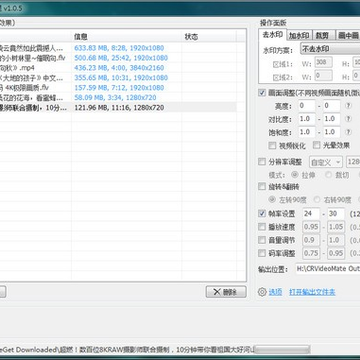
Task: Switch to the 加水印 tab
Action: (x=299, y=35)
